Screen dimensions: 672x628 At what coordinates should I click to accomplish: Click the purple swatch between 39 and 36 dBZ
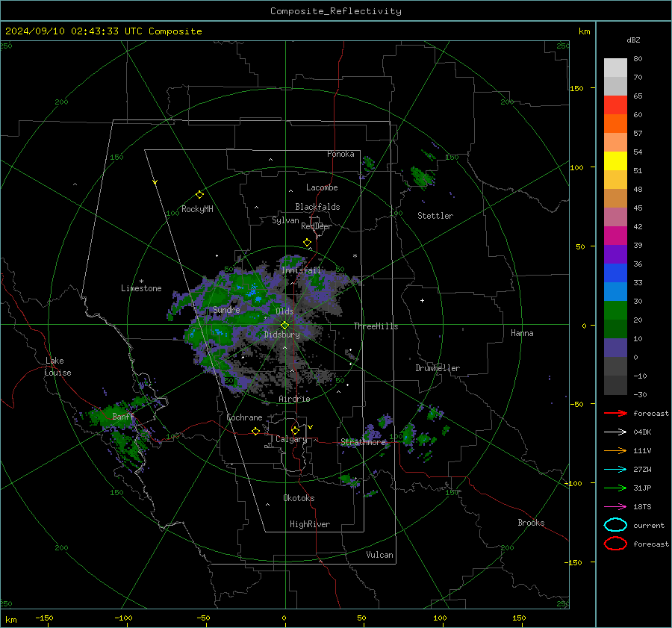(x=615, y=254)
